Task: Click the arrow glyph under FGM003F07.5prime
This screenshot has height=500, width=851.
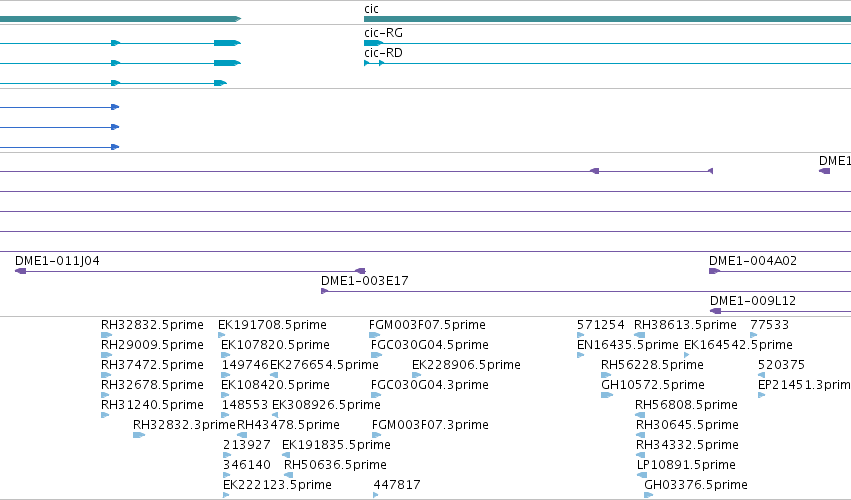Action: [x=374, y=335]
